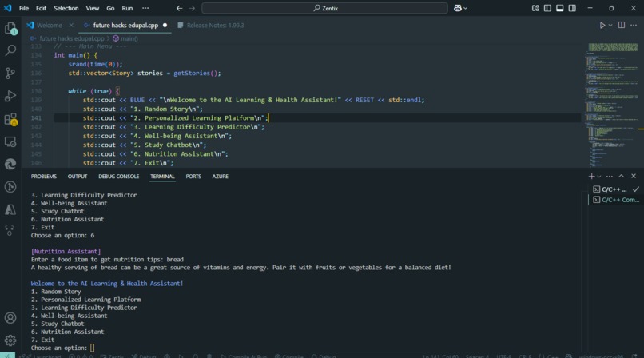The height and width of the screenshot is (358, 644).
Task: Open the File menu
Action: pos(24,8)
